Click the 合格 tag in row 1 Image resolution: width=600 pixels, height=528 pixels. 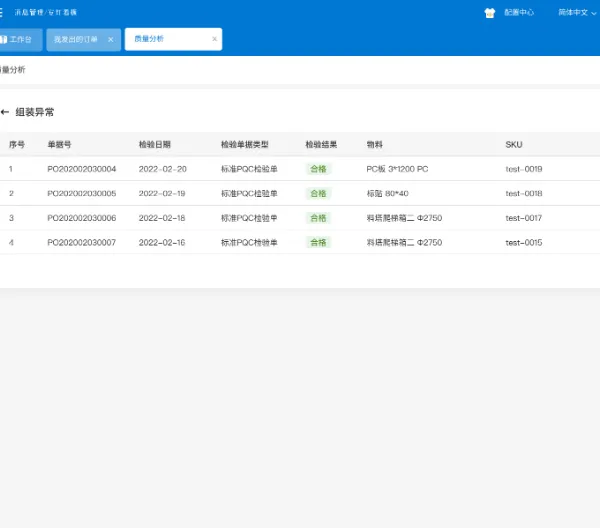point(318,169)
